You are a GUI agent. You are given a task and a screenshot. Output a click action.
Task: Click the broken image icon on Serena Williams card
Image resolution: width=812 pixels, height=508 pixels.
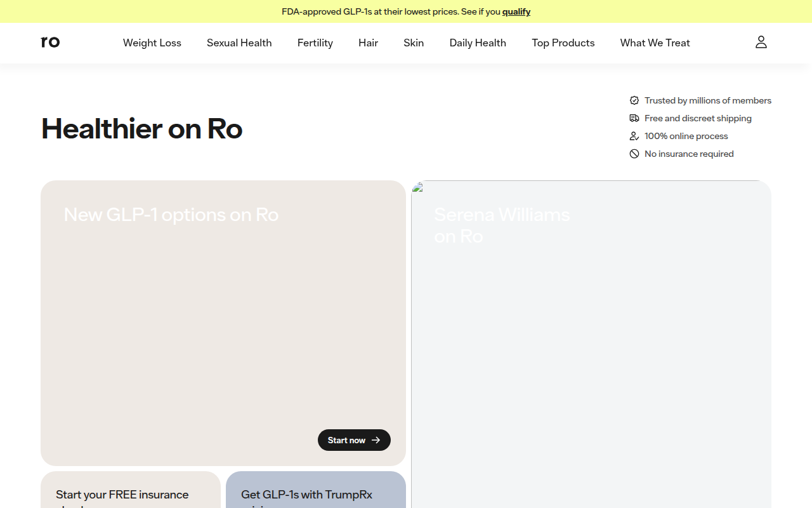417,187
